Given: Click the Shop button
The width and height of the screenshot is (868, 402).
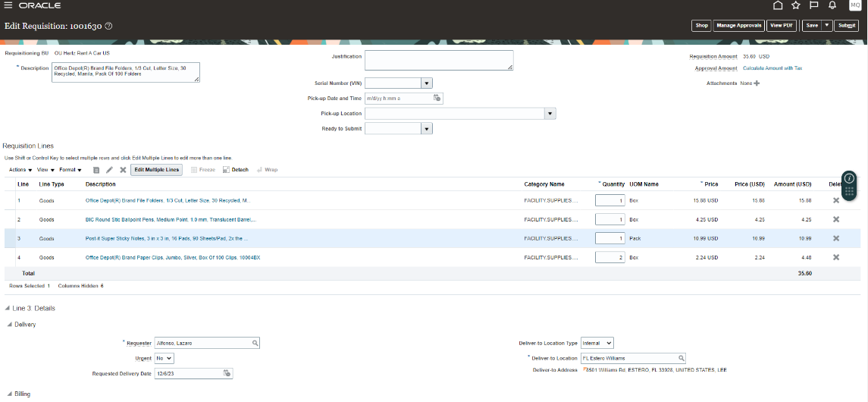Looking at the screenshot, I should coord(701,26).
